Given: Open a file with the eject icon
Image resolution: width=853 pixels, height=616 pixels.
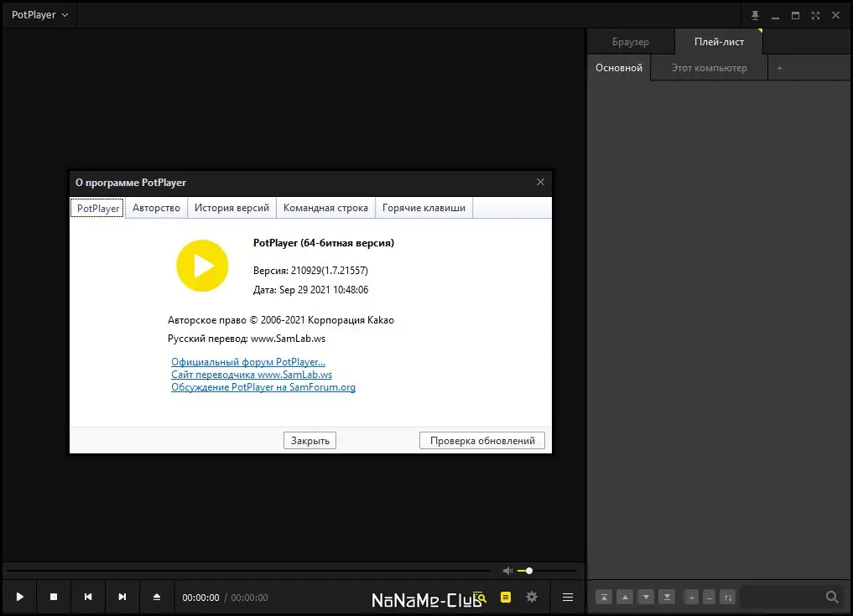Looking at the screenshot, I should click(157, 597).
